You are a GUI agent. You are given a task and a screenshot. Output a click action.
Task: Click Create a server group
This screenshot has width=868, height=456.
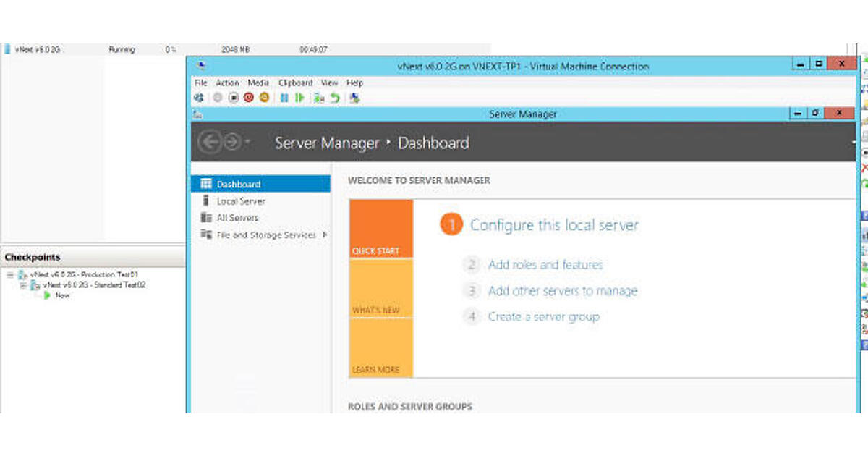(x=544, y=317)
